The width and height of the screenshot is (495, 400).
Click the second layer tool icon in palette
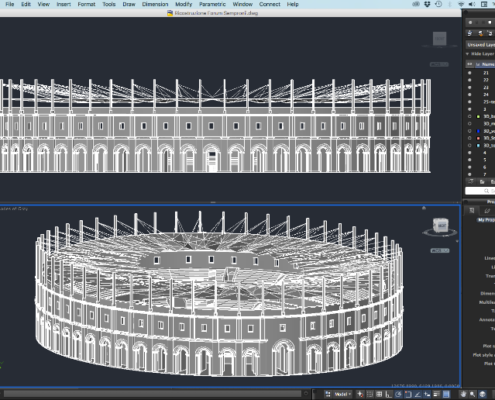click(480, 33)
